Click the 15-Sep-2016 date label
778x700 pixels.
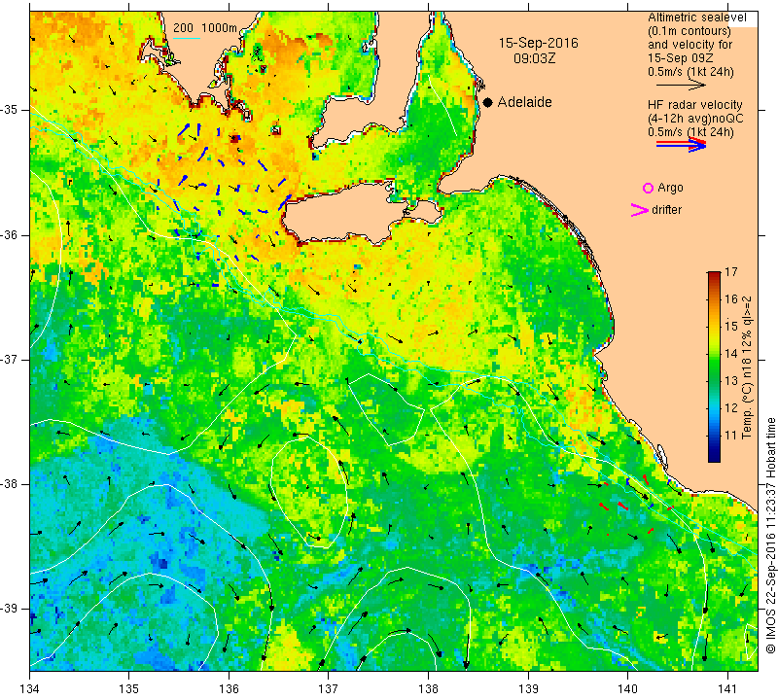point(539,43)
